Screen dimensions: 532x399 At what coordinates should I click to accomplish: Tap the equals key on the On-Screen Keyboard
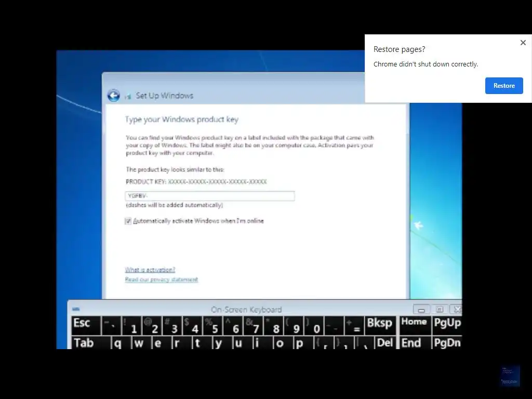tap(354, 325)
